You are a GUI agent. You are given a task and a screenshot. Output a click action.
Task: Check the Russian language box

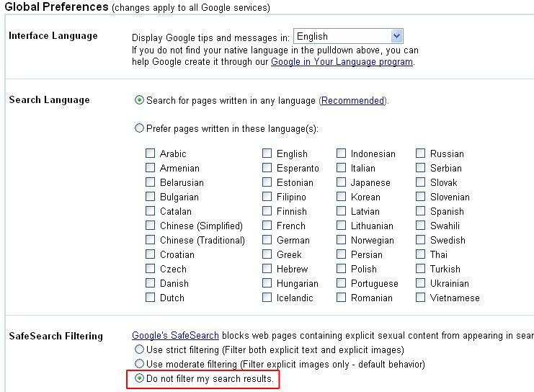421,153
